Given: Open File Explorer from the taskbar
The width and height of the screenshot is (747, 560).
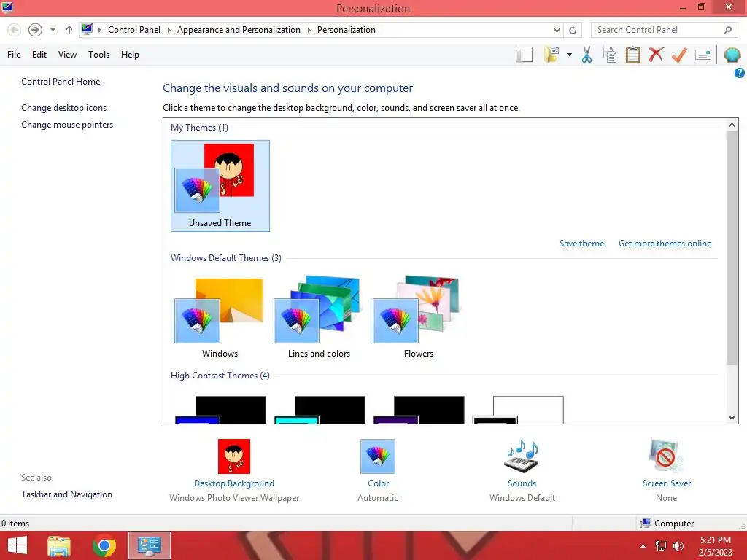Looking at the screenshot, I should click(x=59, y=545).
